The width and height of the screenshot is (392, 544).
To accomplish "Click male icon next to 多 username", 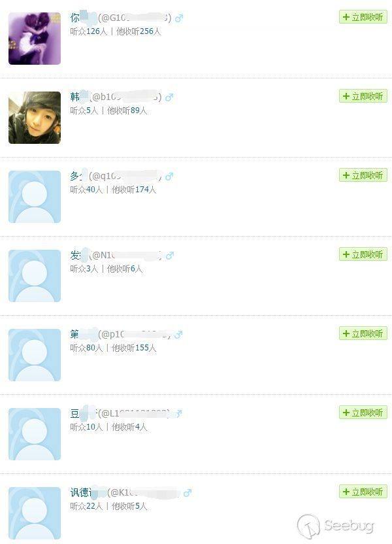I will point(169,177).
